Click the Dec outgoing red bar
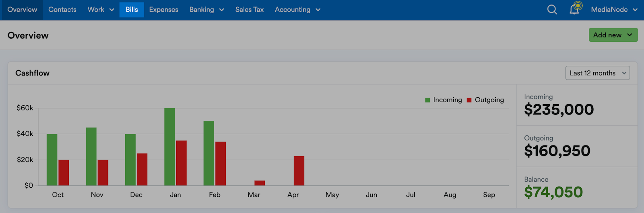Viewport: 644px width, 213px height. [142, 169]
